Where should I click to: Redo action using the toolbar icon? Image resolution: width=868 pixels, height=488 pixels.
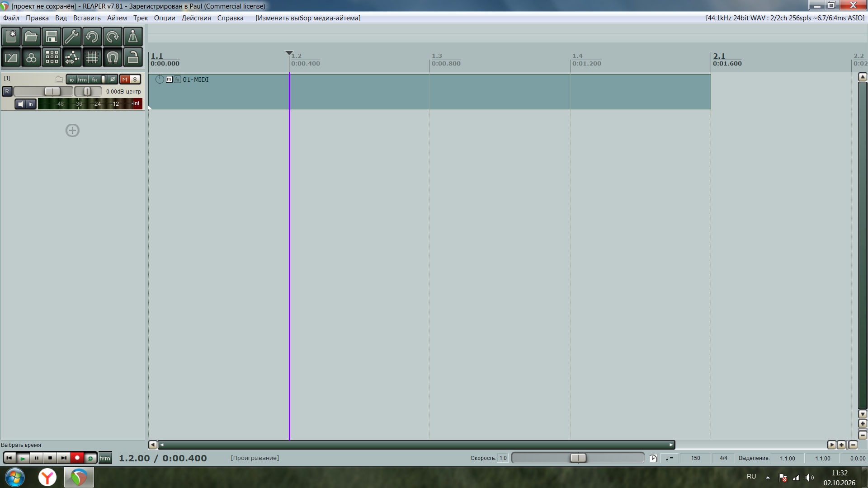(x=113, y=37)
